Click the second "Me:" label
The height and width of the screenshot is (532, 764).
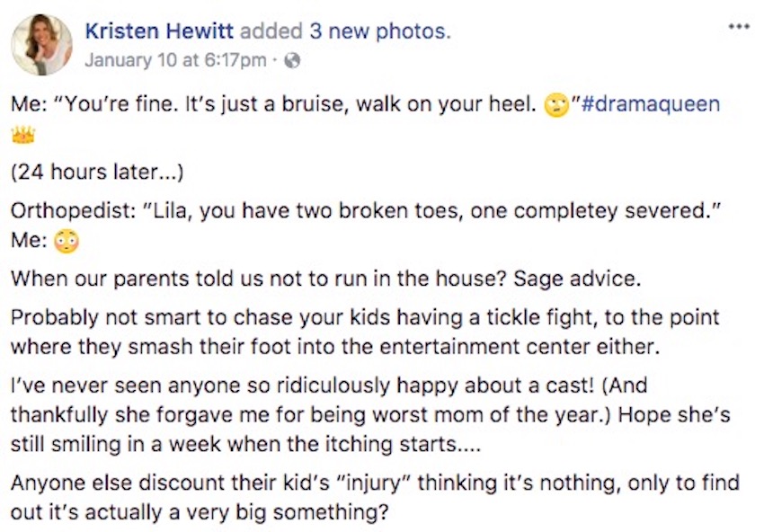pos(29,241)
